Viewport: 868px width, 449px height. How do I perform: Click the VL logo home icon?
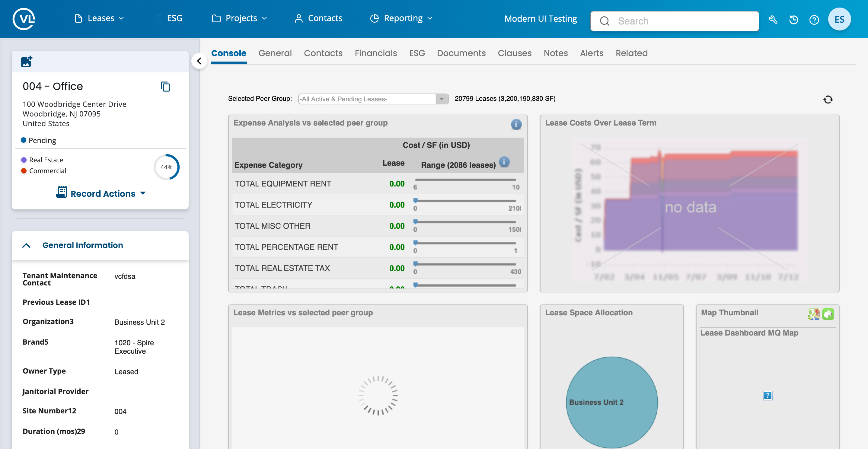[x=24, y=19]
